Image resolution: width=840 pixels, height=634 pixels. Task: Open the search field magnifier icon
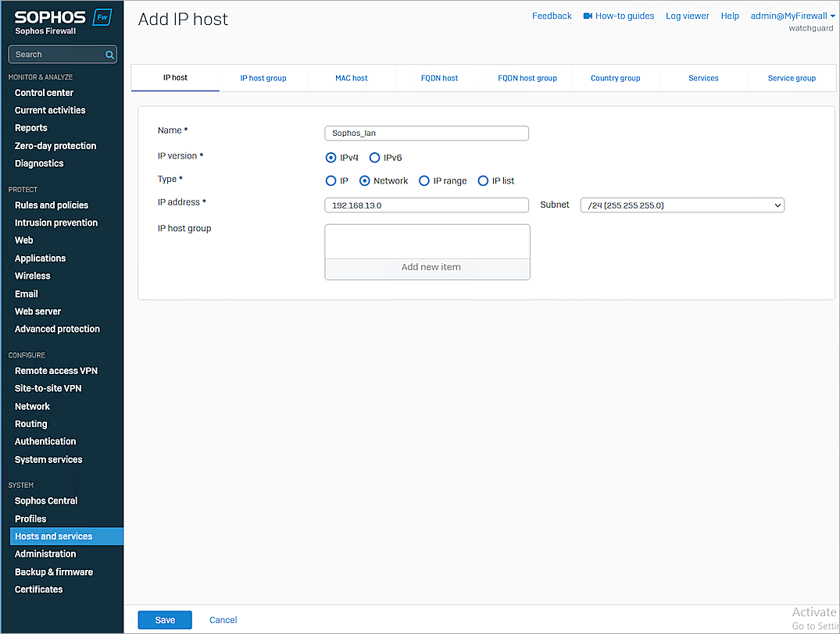tap(110, 54)
